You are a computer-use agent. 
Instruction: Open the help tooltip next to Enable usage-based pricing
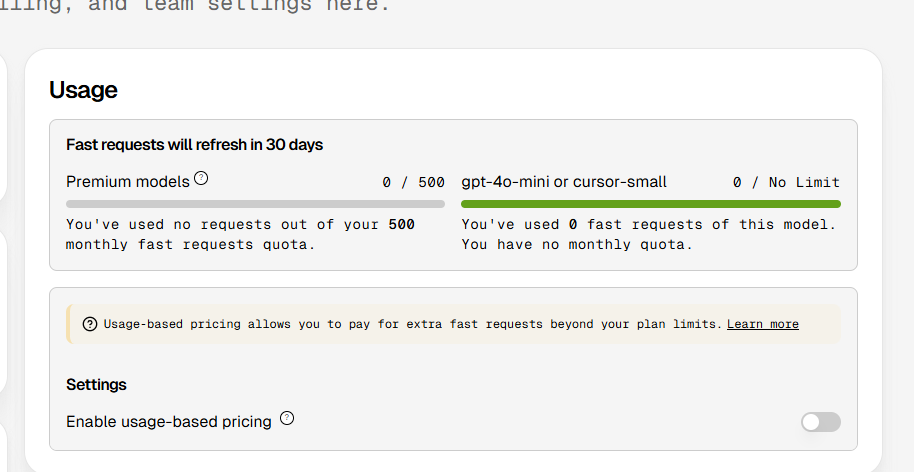click(287, 418)
